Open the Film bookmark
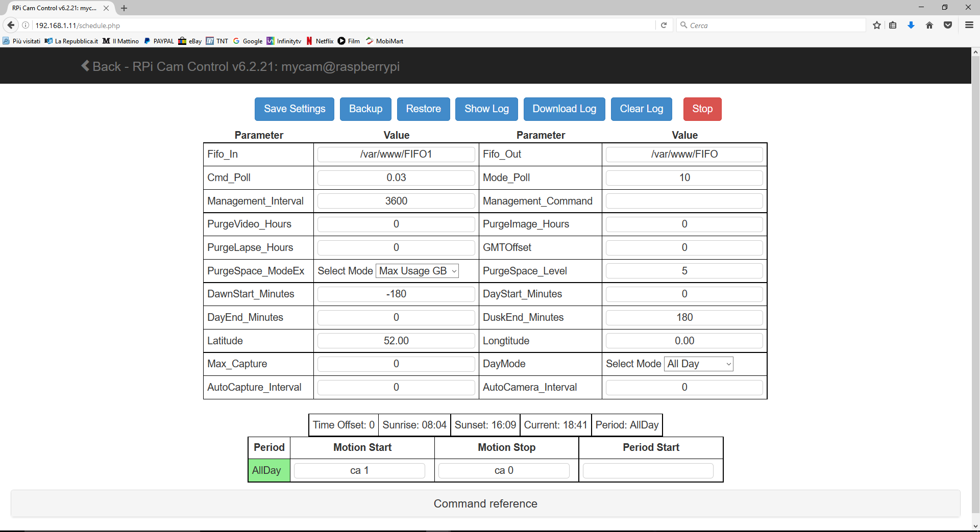The width and height of the screenshot is (980, 532). 349,41
